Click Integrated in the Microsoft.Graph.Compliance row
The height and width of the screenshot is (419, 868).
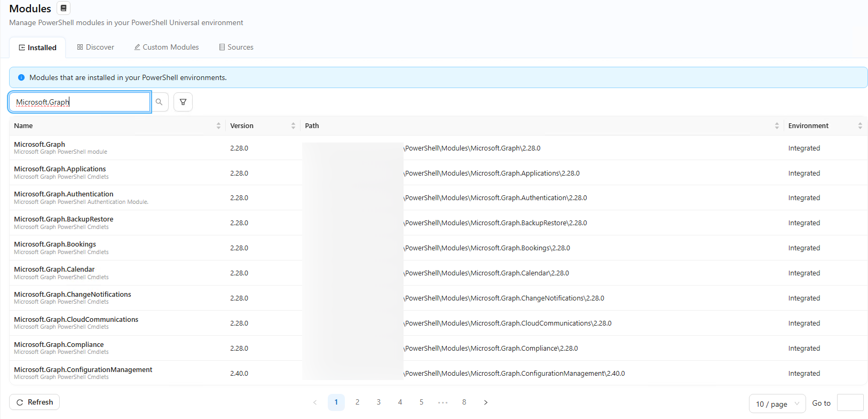point(804,349)
